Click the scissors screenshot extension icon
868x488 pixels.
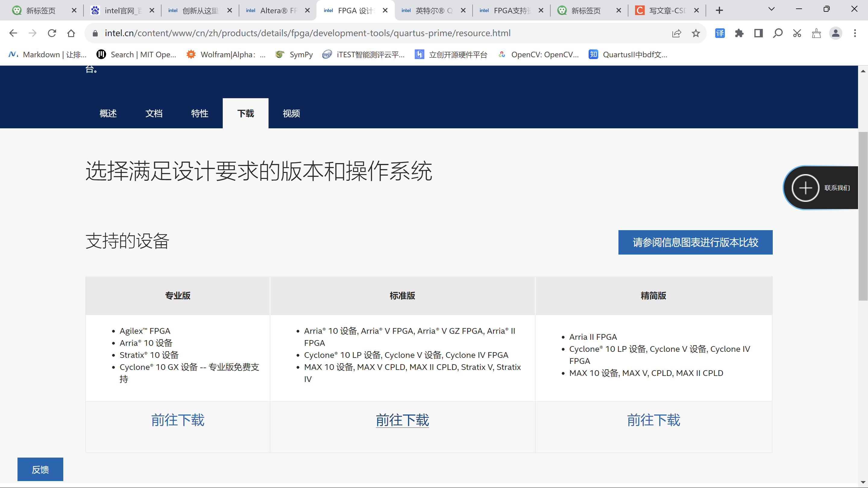pos(797,33)
